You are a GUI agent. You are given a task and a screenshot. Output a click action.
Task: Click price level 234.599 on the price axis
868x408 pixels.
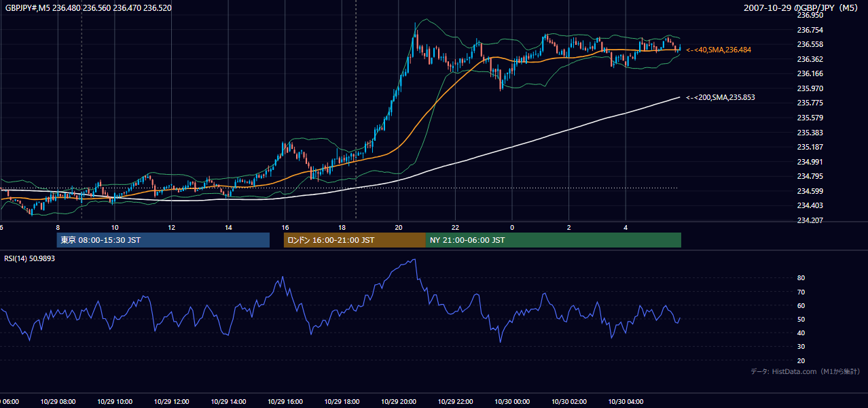tap(810, 191)
